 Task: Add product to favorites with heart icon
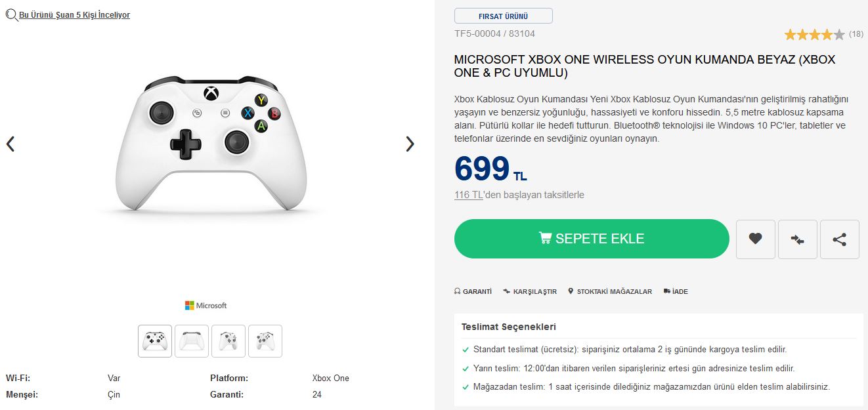tap(755, 239)
